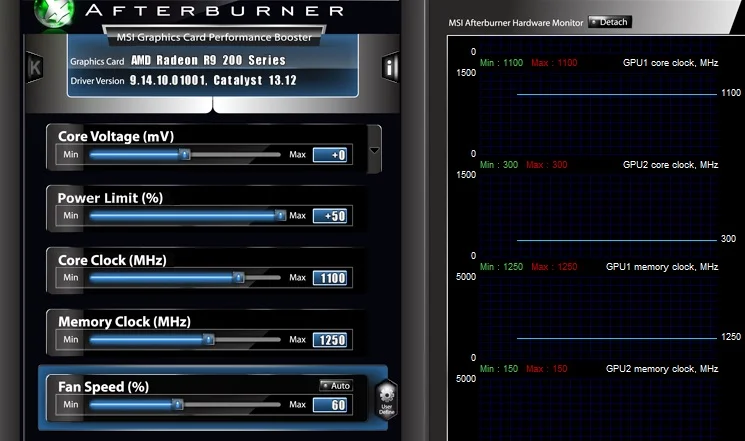Toggle Auto fan speed button
The image size is (745, 441).
336,385
